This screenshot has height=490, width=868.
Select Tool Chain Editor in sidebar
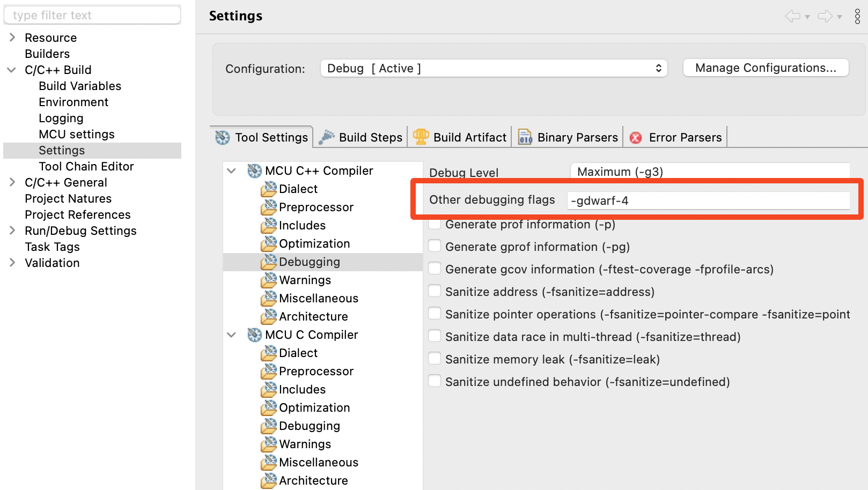(x=86, y=166)
